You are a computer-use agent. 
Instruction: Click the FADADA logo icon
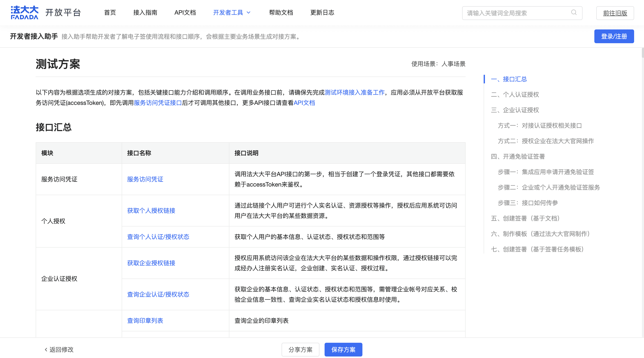point(25,12)
